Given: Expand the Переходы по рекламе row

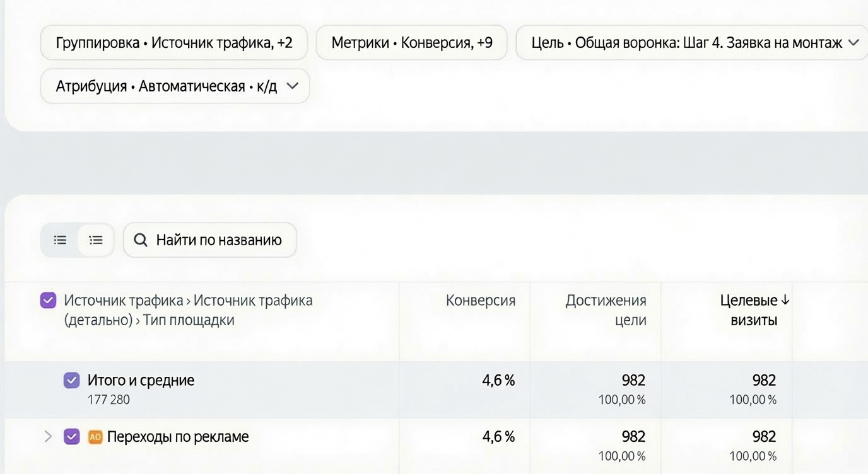Looking at the screenshot, I should coord(48,436).
